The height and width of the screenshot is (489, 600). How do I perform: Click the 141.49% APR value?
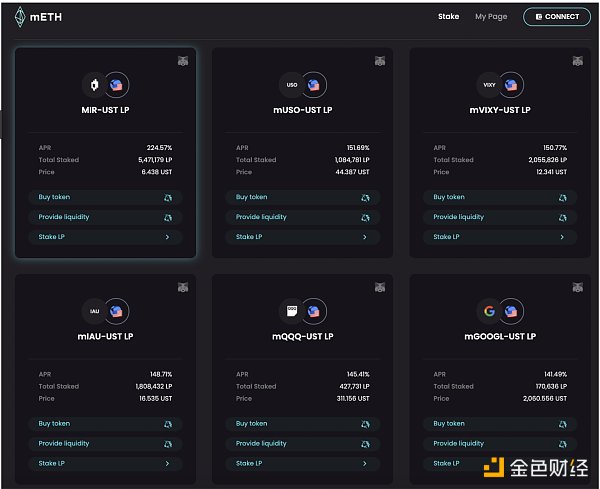556,374
